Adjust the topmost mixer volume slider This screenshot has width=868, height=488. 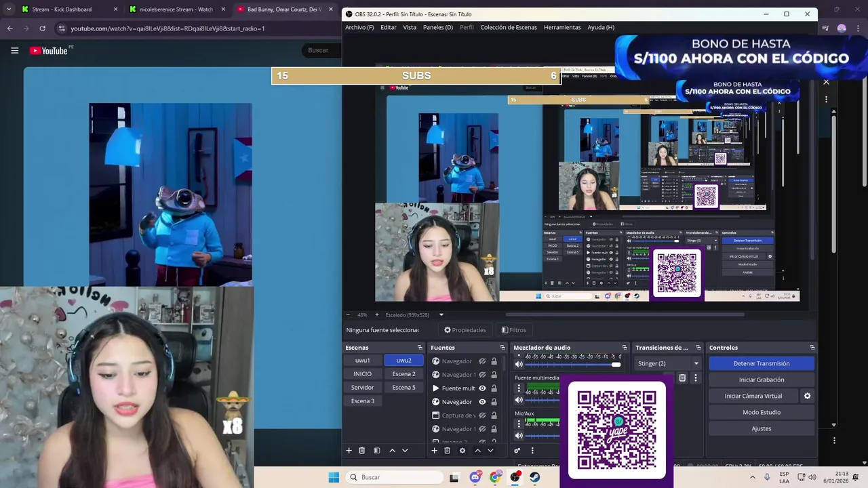tap(574, 365)
